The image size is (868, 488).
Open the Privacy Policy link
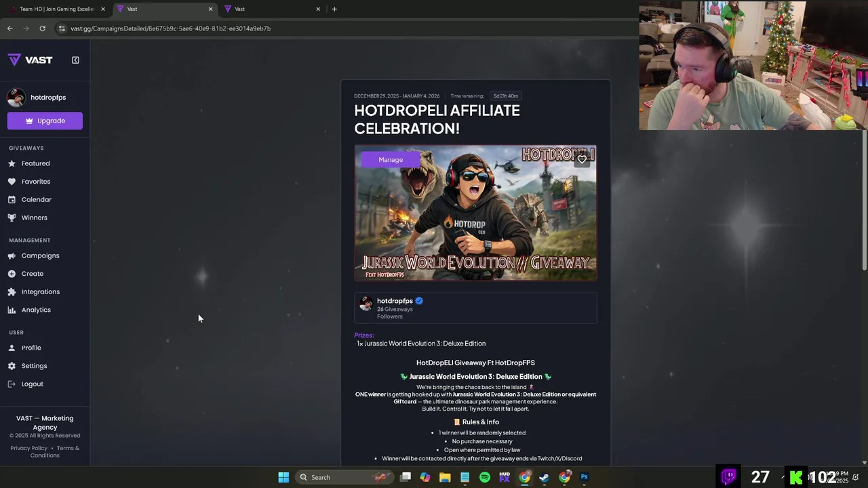coord(28,448)
